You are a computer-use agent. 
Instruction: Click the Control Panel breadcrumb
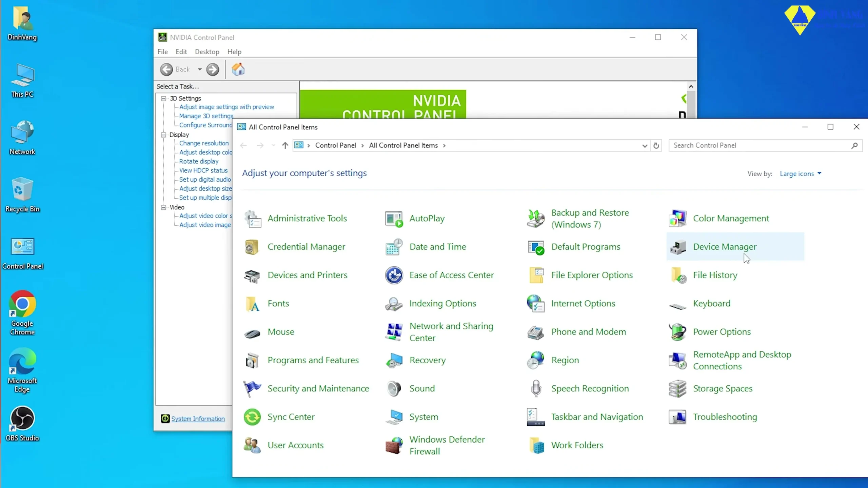click(x=336, y=146)
